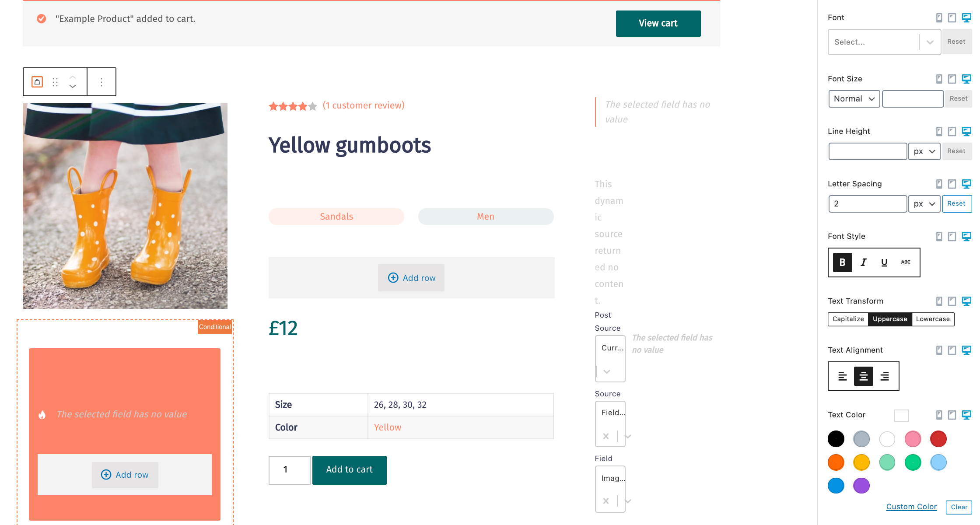
Task: Pick the purple text color swatch
Action: click(861, 486)
